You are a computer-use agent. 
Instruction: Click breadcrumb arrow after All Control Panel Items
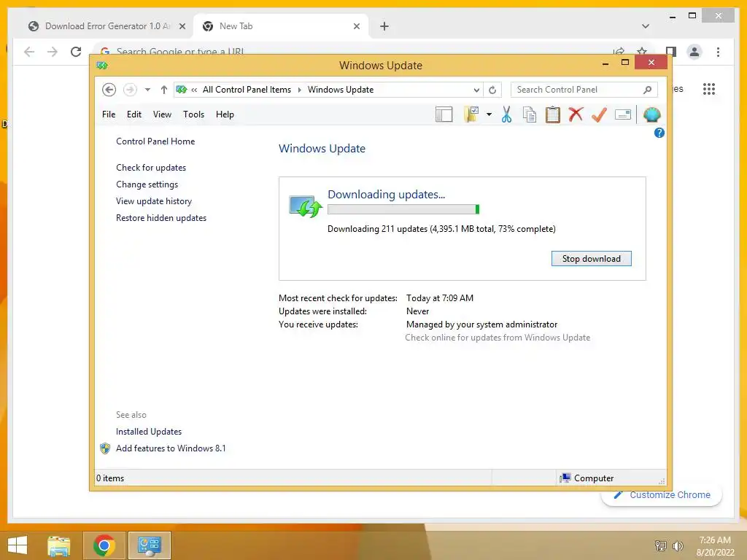[x=300, y=90]
